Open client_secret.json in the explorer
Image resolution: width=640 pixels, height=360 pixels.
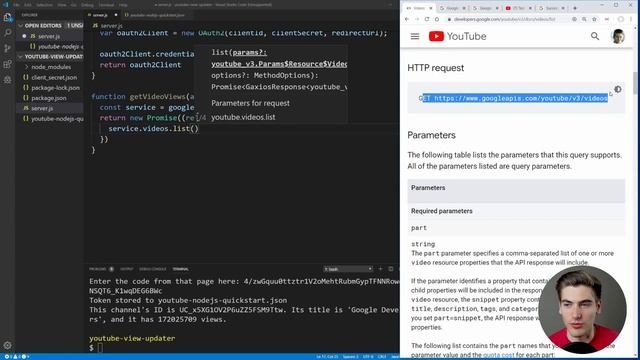coord(54,77)
